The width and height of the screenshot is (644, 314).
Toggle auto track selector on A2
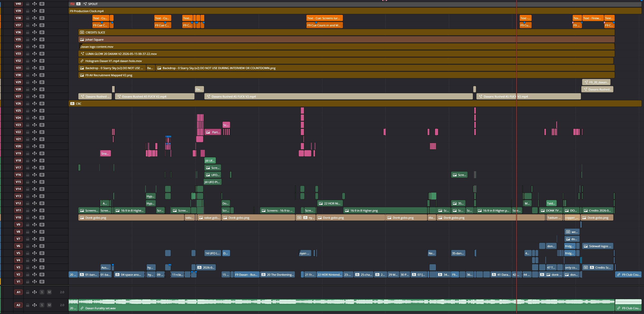35,305
